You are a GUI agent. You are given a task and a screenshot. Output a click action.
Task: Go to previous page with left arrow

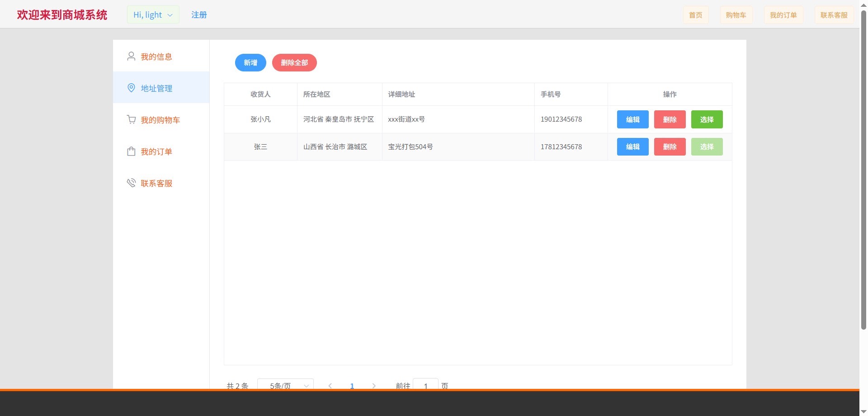click(x=330, y=385)
